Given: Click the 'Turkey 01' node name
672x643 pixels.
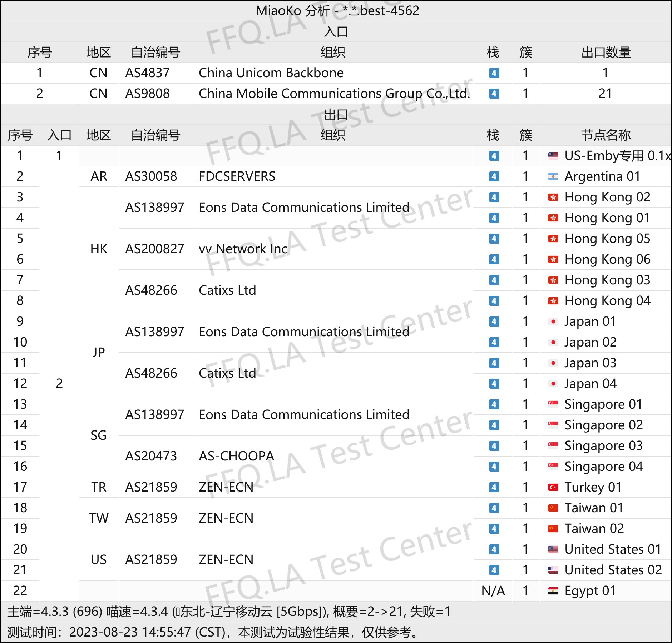Looking at the screenshot, I should (593, 487).
